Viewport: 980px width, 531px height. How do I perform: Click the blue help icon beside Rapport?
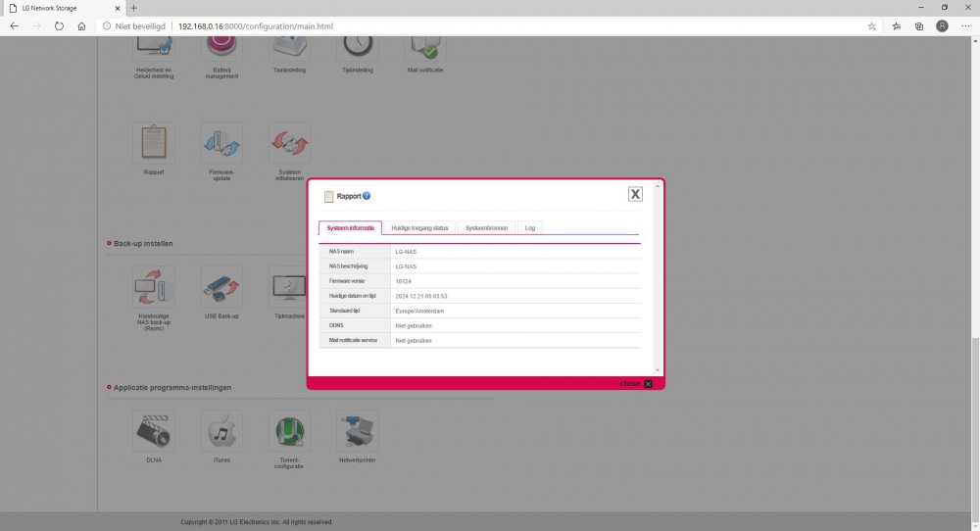pos(367,196)
